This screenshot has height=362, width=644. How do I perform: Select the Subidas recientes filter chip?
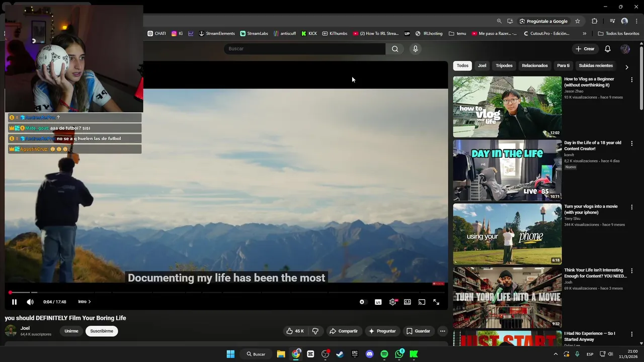[x=596, y=65]
